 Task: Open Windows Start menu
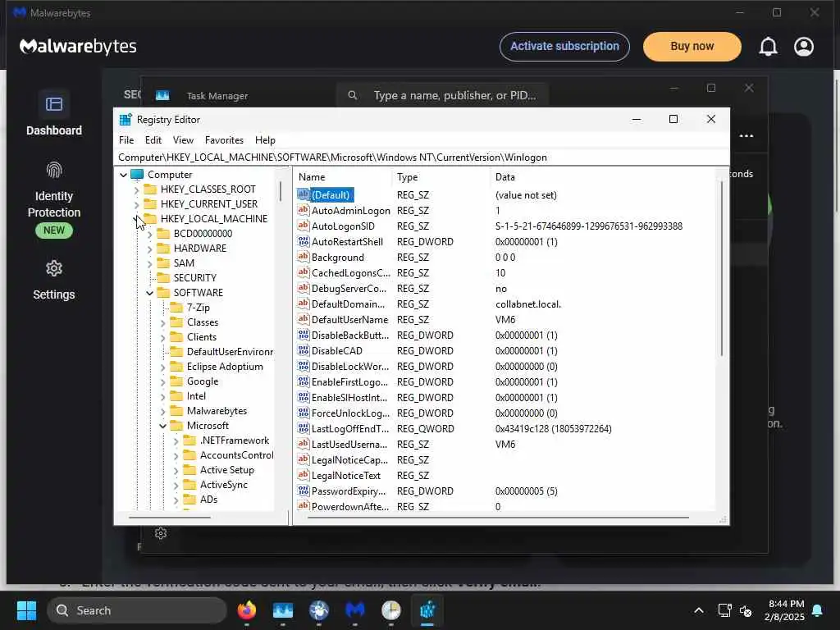[x=26, y=610]
